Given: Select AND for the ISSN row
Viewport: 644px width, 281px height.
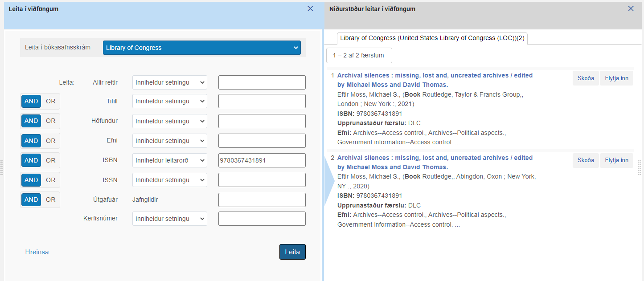Looking at the screenshot, I should click(x=31, y=180).
